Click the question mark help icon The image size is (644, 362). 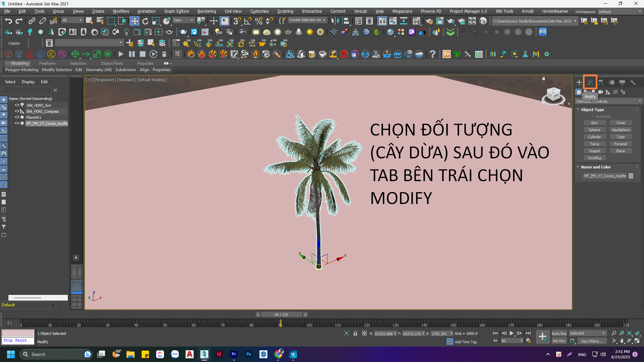click(x=432, y=54)
